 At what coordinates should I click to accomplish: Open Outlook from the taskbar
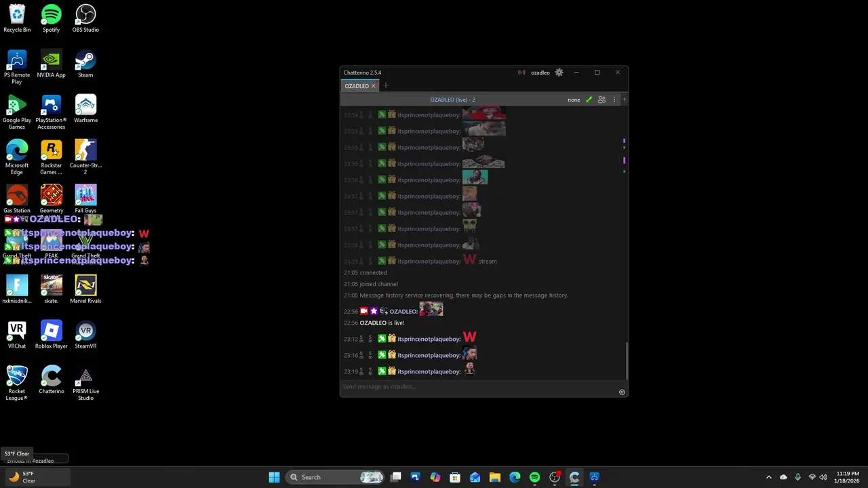pyautogui.click(x=475, y=477)
